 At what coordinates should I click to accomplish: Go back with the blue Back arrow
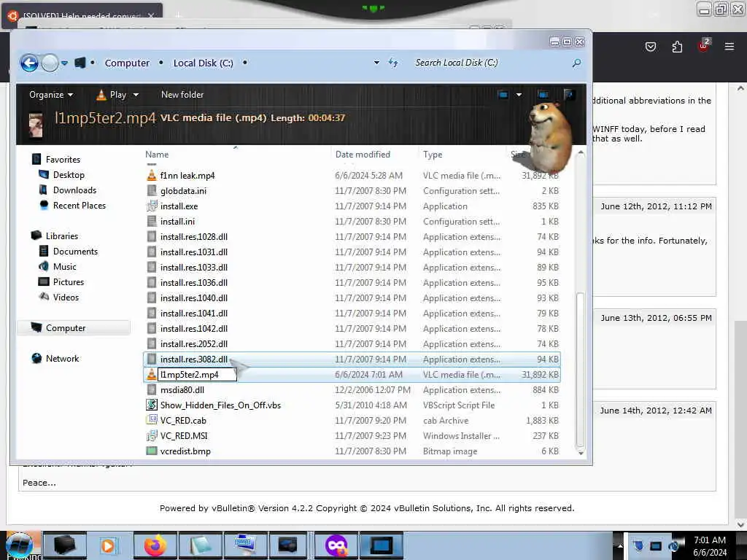pyautogui.click(x=29, y=63)
